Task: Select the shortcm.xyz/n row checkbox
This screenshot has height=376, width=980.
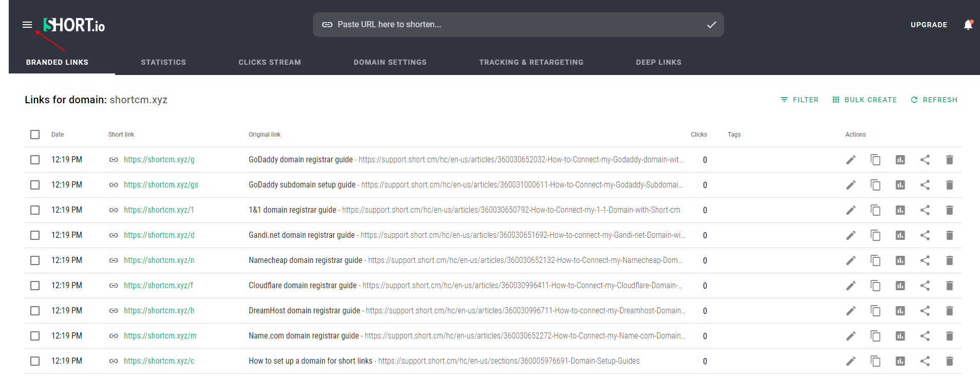Action: 35,260
